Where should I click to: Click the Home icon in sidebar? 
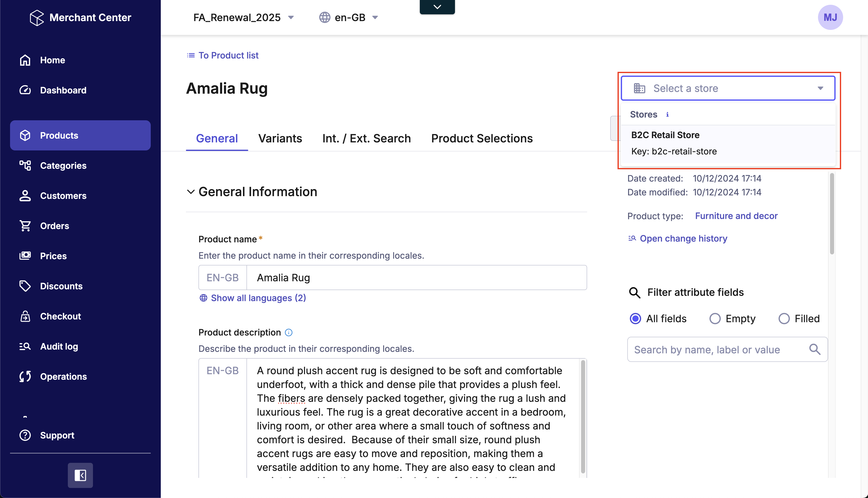(x=25, y=60)
